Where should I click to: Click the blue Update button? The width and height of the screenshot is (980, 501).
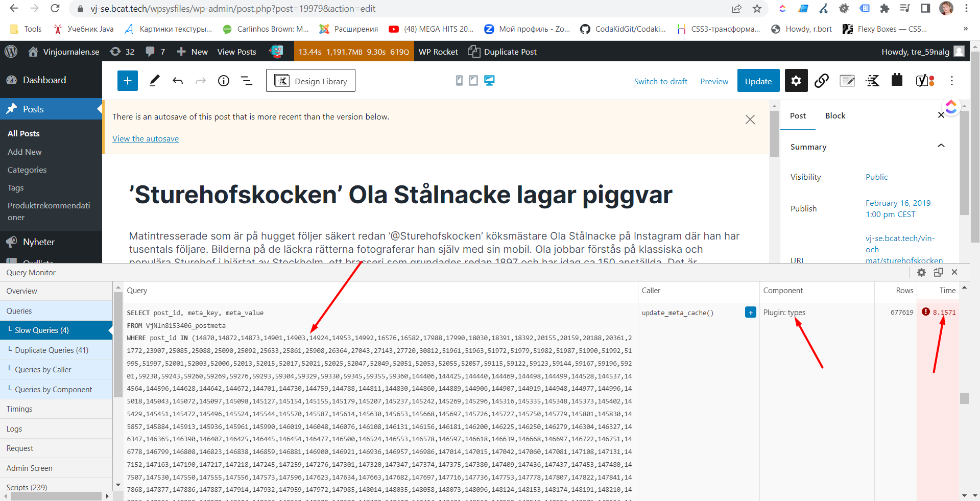758,81
